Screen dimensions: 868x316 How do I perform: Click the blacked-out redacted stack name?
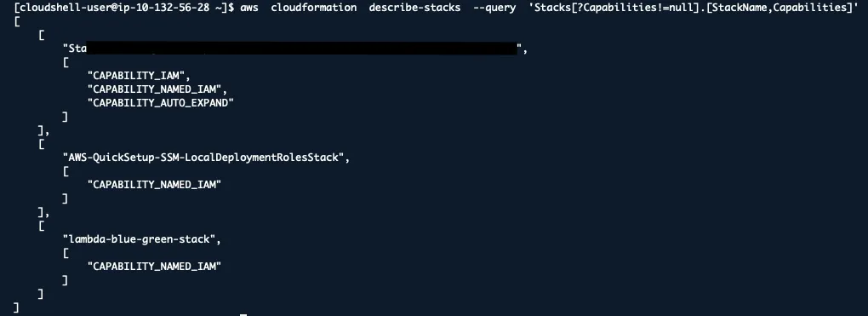(302, 49)
